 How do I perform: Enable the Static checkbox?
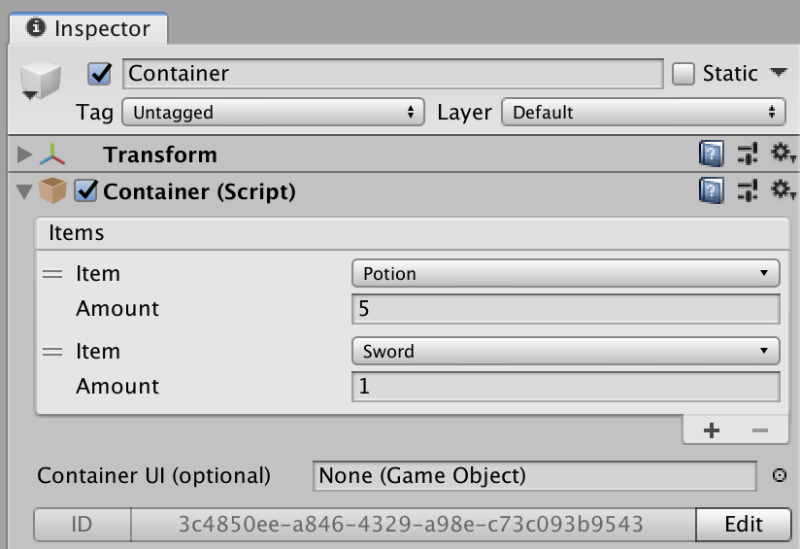click(683, 73)
